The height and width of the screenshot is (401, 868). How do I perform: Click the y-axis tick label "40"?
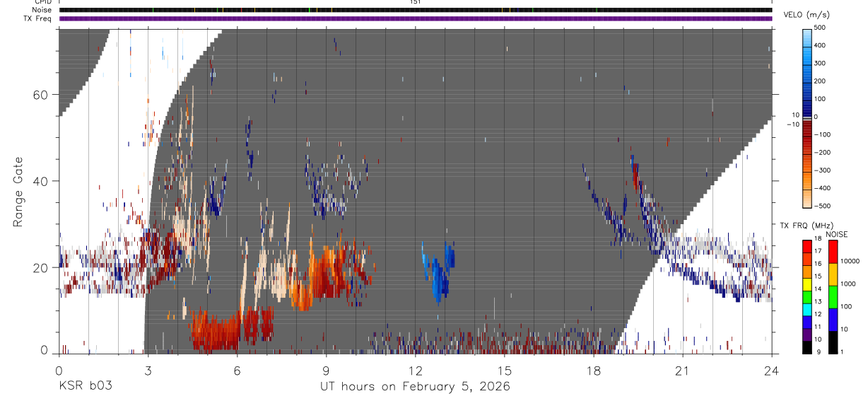(x=40, y=181)
